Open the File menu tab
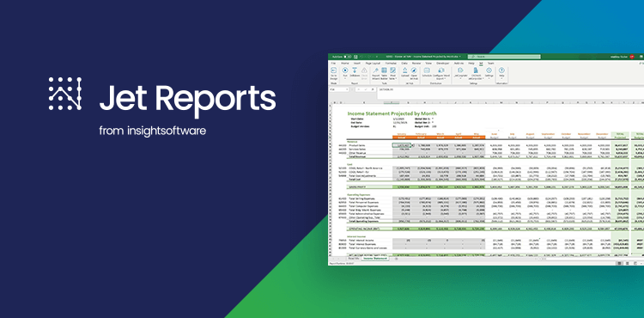Image resolution: width=644 pixels, height=318 pixels. (333, 64)
